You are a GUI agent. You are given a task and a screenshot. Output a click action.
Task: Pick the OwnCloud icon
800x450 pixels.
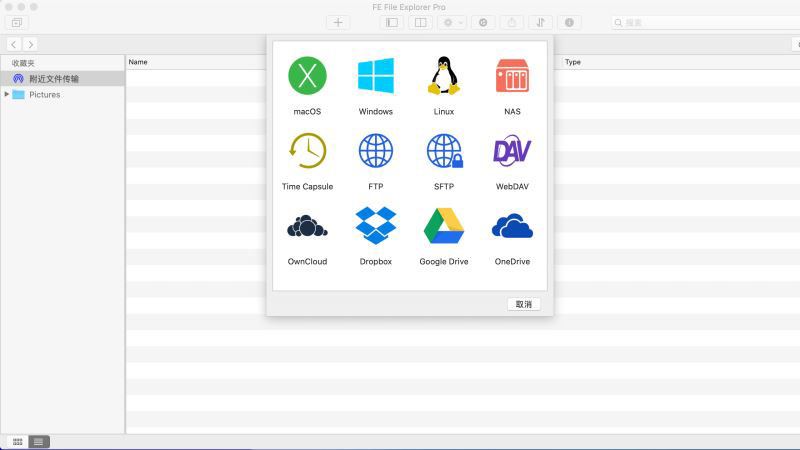(307, 227)
